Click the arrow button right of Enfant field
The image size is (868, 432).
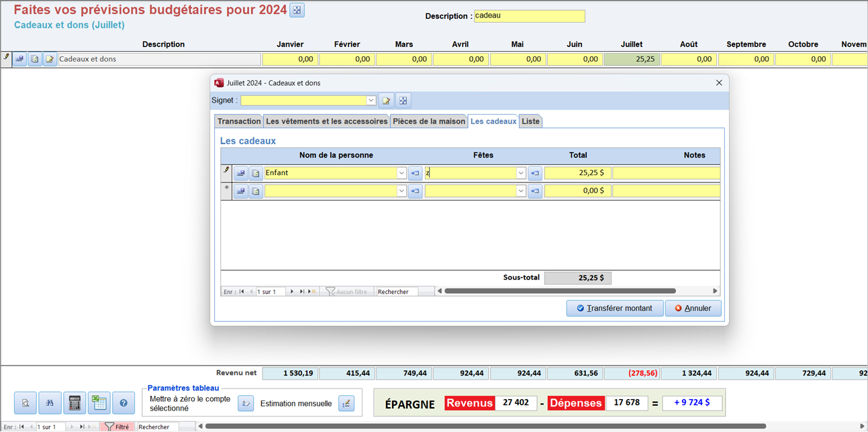pyautogui.click(x=415, y=173)
